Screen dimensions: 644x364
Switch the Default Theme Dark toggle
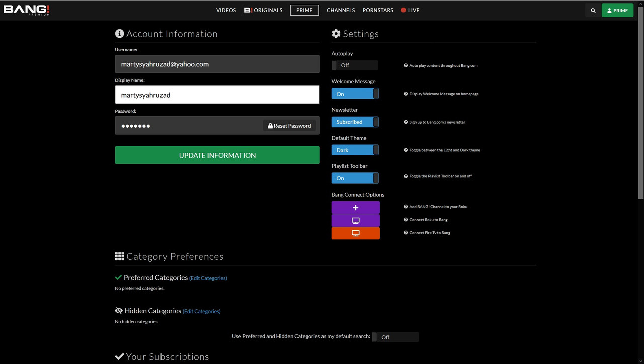pos(355,150)
